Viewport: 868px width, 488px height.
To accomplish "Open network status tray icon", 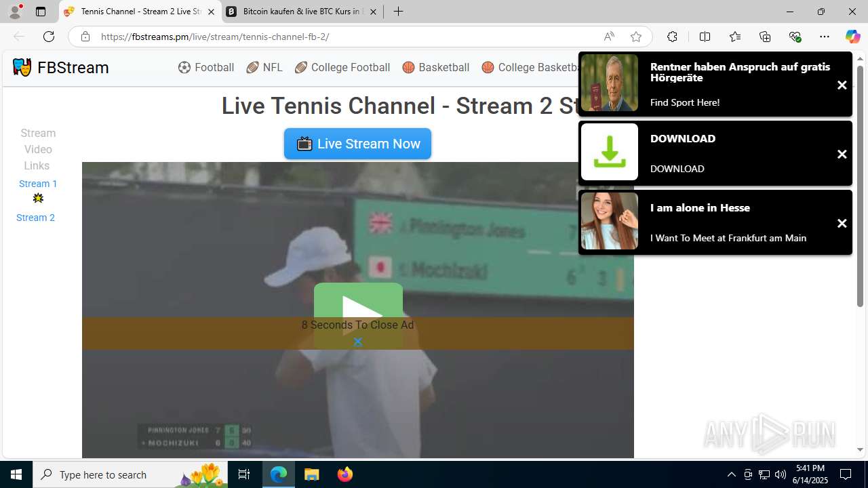I will [x=764, y=474].
